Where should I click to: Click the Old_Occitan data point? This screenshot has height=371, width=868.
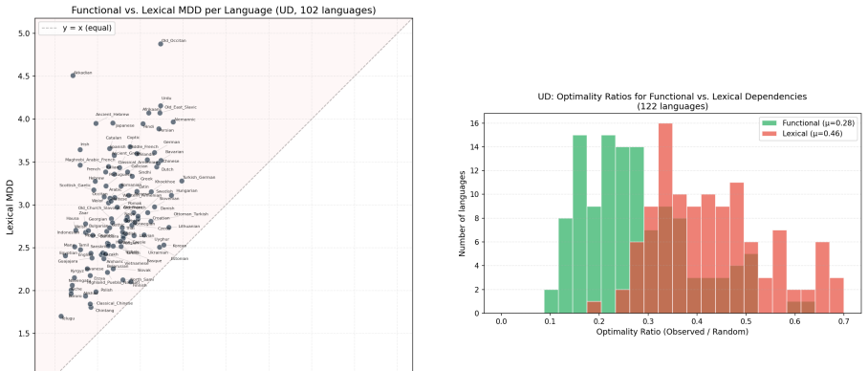161,43
